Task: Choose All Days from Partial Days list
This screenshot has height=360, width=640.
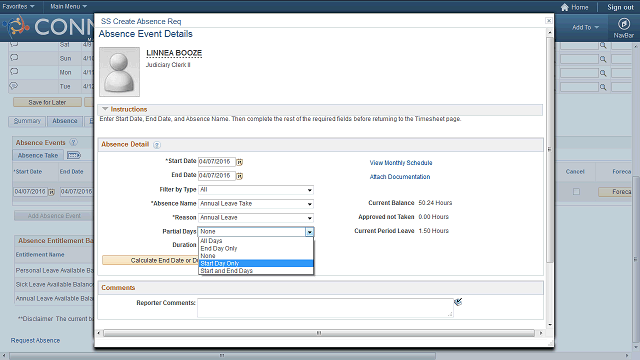Action: (x=256, y=241)
